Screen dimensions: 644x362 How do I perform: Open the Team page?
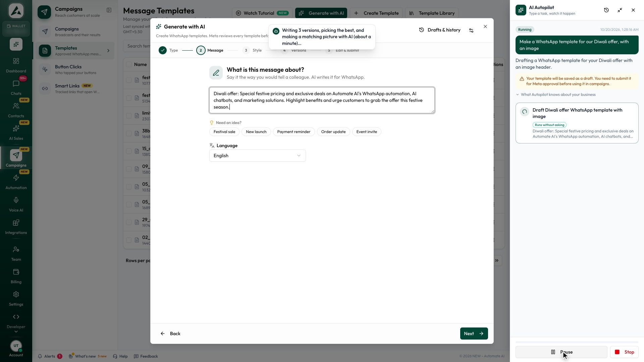(16, 253)
